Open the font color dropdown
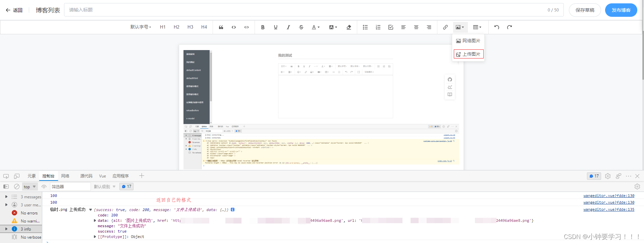This screenshot has width=644, height=243. [316, 27]
